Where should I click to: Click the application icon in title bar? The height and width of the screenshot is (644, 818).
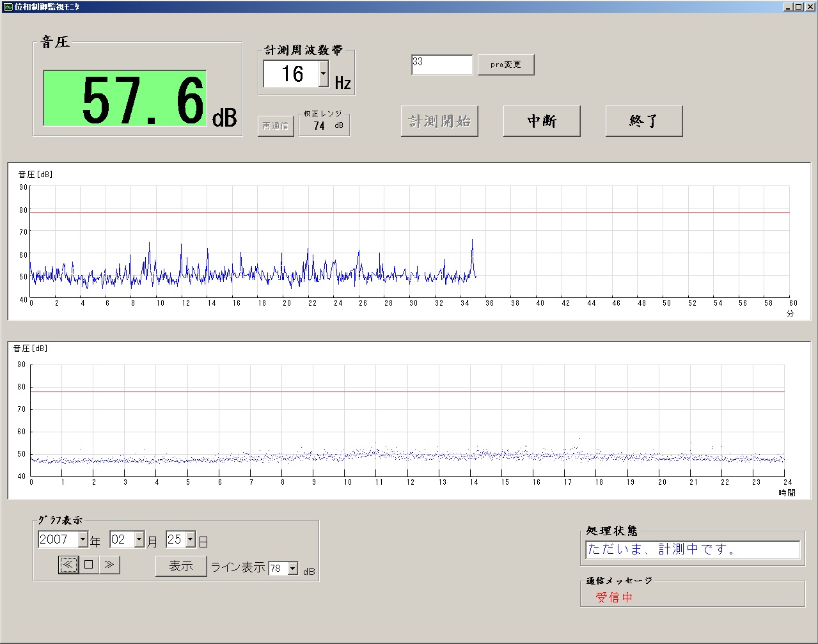pyautogui.click(x=7, y=6)
